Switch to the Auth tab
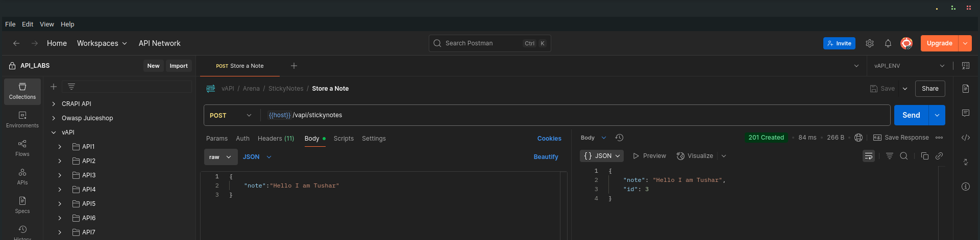This screenshot has width=980, height=240. (x=243, y=139)
